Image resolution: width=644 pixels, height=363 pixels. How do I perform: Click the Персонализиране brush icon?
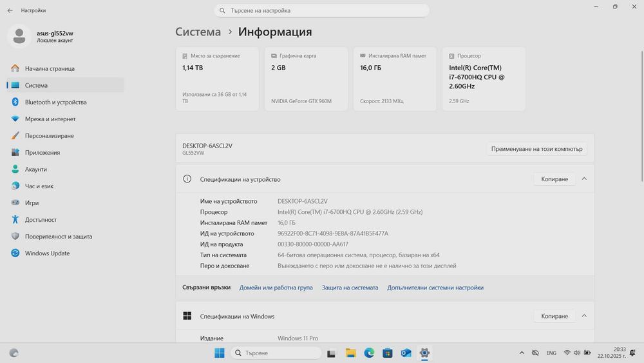15,135
